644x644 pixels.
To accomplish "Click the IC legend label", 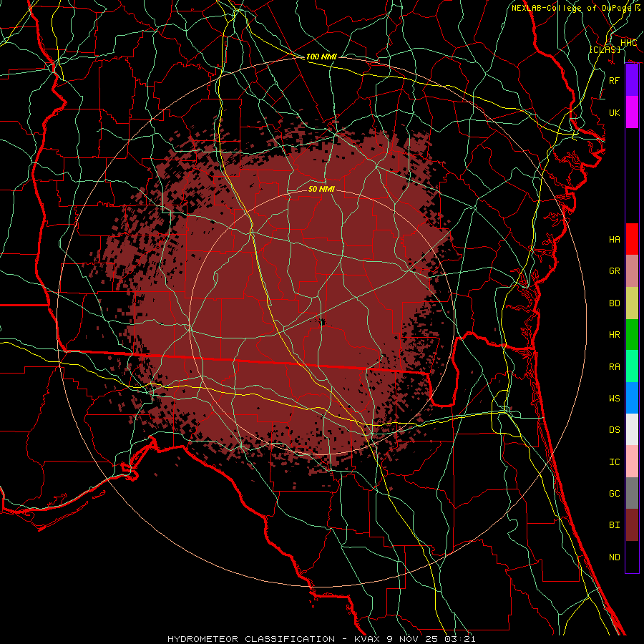I will pos(615,462).
